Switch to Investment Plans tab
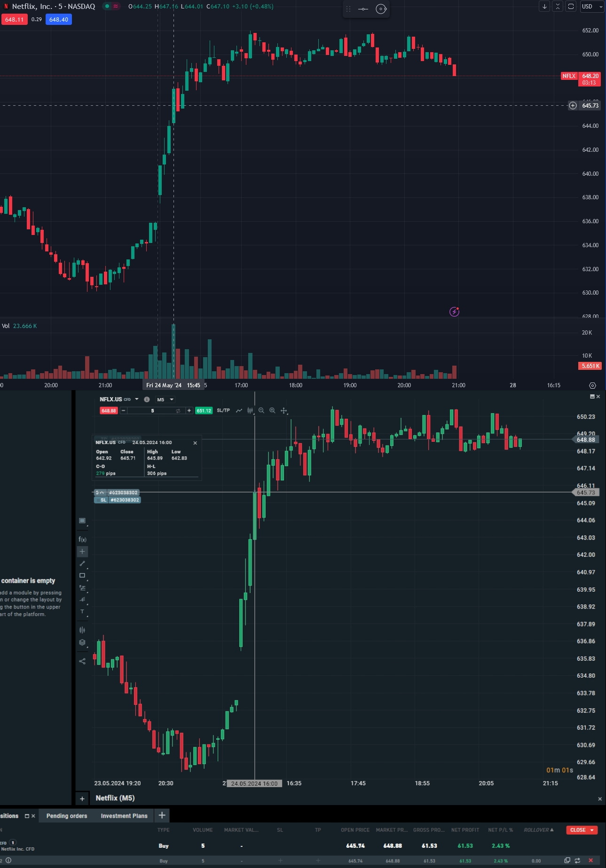This screenshot has width=606, height=868. pyautogui.click(x=124, y=816)
